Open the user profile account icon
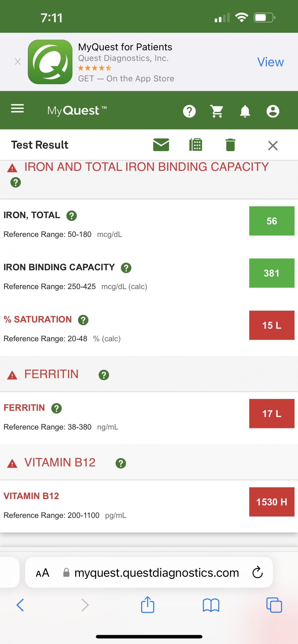This screenshot has width=298, height=644. pyautogui.click(x=273, y=111)
